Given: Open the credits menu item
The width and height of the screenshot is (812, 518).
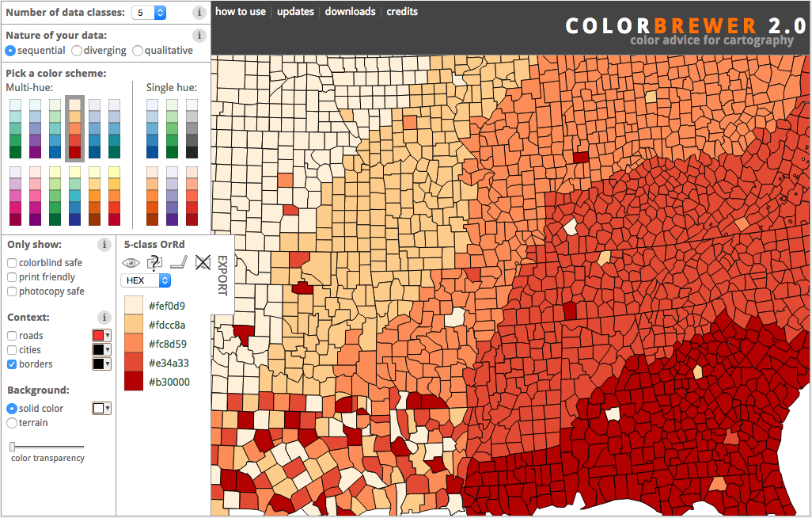Looking at the screenshot, I should 402,11.
